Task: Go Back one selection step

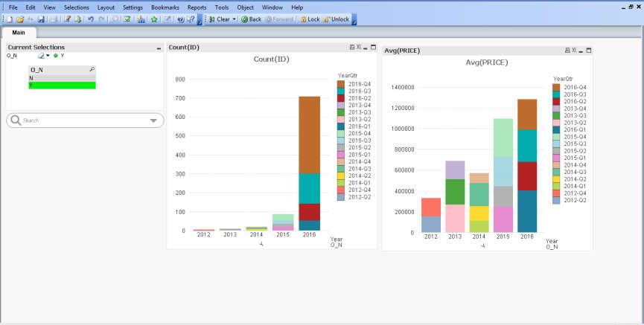Action: coord(251,19)
